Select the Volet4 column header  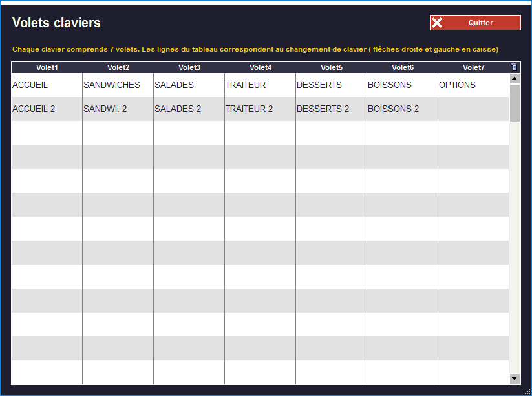(x=260, y=67)
